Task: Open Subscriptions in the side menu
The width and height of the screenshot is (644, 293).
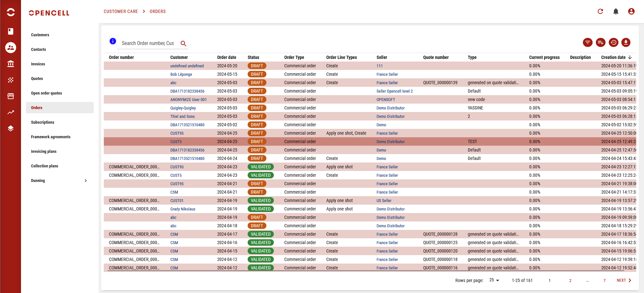Action: click(43, 122)
